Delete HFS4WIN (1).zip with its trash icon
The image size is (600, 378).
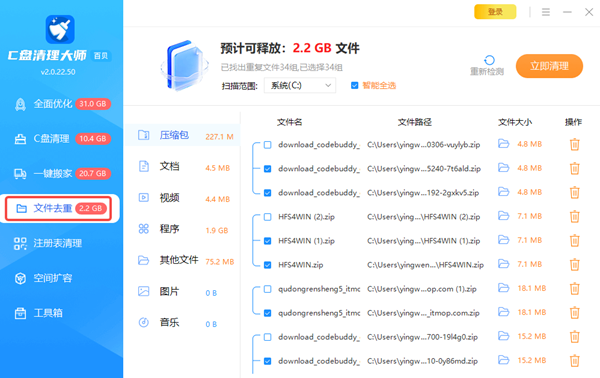click(574, 241)
